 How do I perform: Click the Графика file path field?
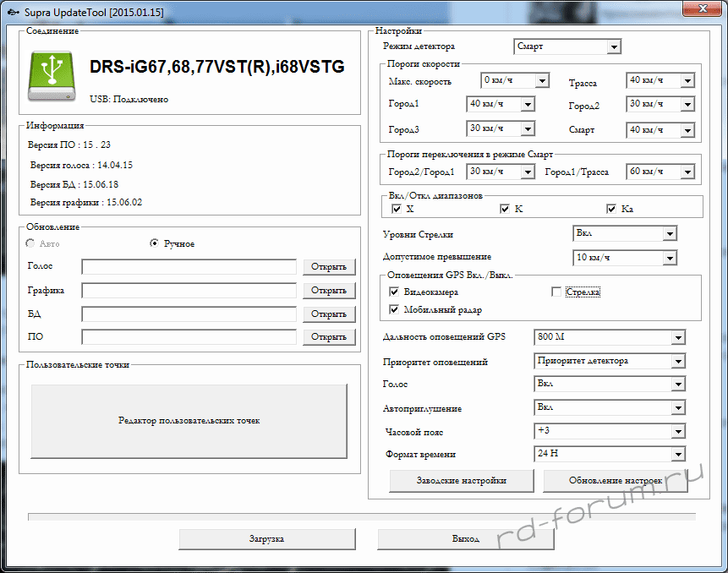(189, 291)
